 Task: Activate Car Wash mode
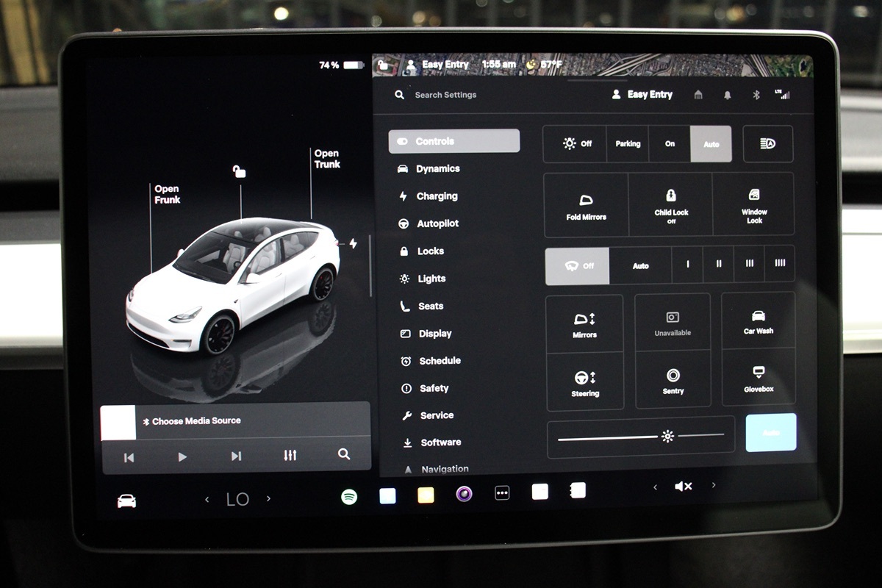[758, 321]
